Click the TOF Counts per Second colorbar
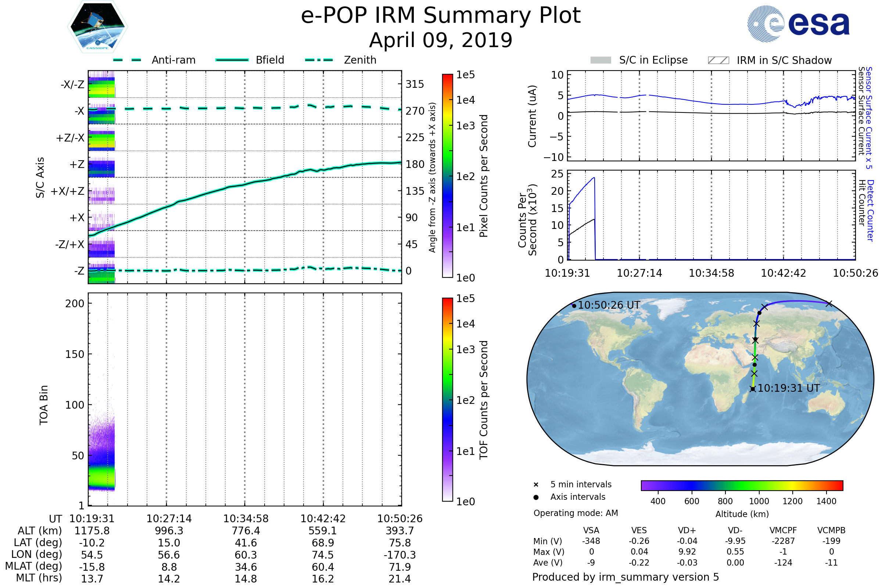 pyautogui.click(x=447, y=399)
